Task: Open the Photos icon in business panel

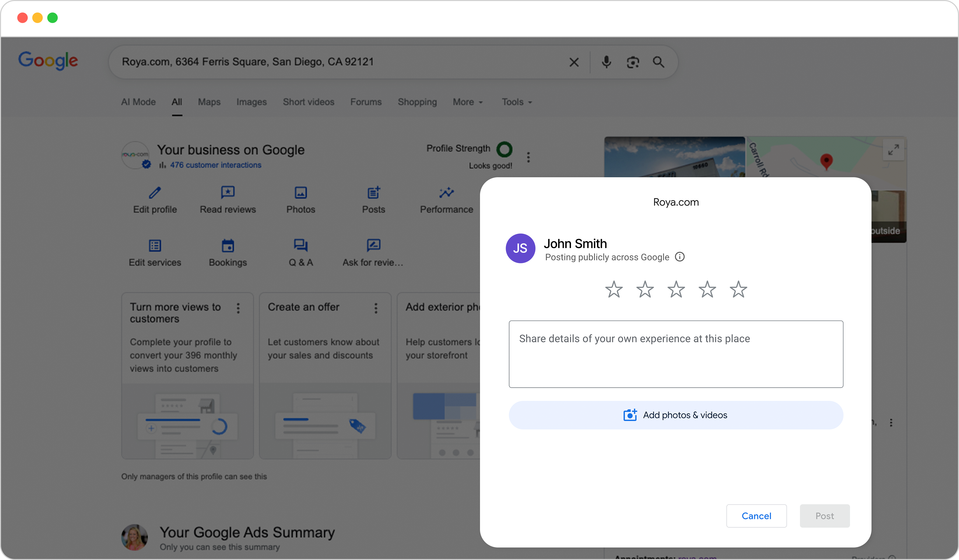Action: 301,192
